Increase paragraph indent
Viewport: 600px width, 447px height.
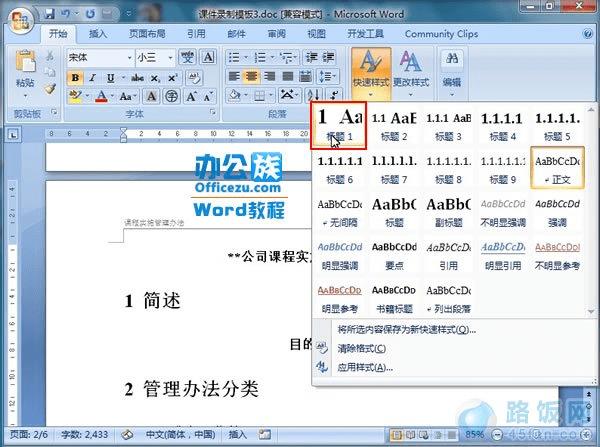[328, 57]
